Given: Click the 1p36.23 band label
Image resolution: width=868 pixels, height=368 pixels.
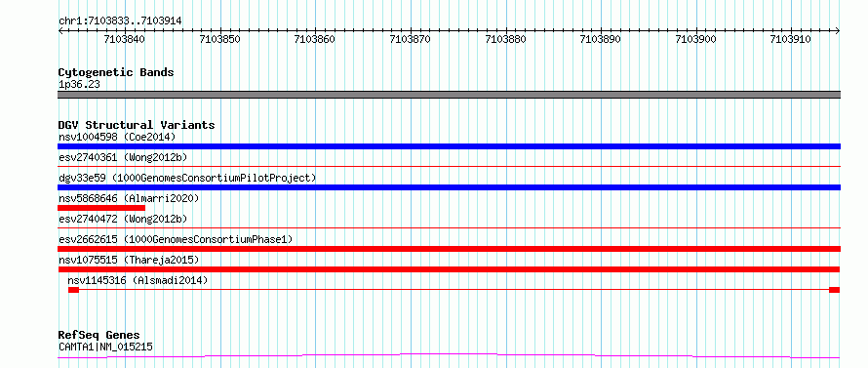Looking at the screenshot, I should (79, 84).
